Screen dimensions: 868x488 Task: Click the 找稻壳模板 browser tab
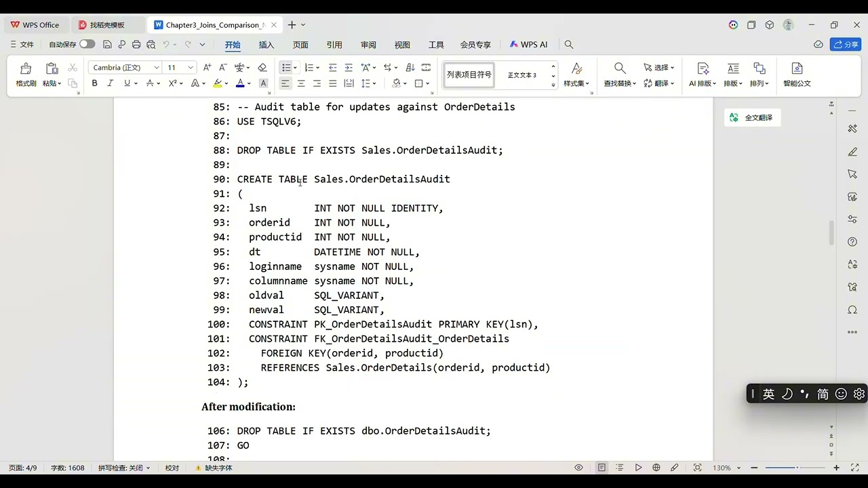pos(107,25)
